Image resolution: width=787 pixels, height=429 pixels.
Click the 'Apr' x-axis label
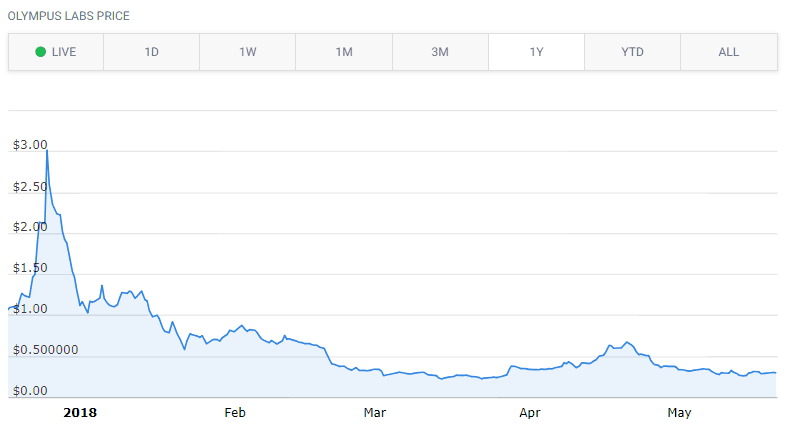[x=530, y=413]
